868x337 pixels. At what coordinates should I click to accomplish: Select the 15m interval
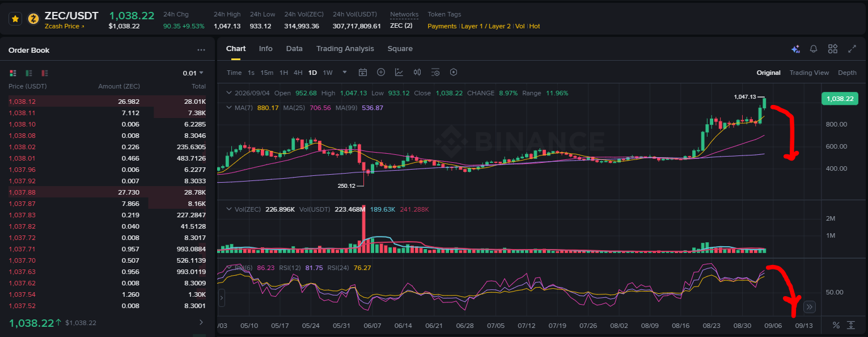coord(266,73)
